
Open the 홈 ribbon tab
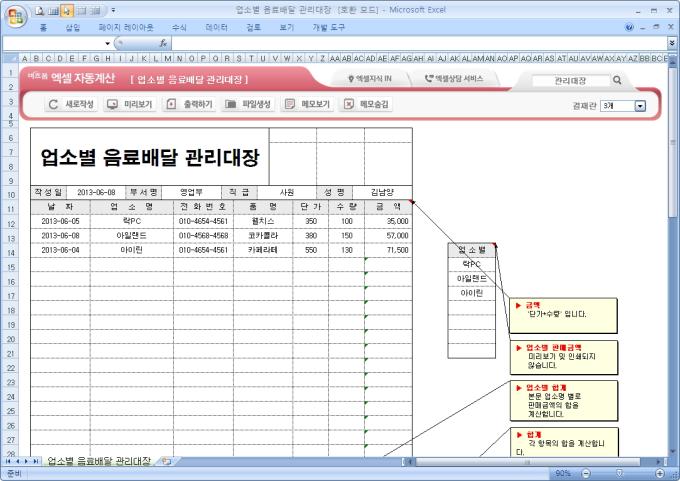(43, 27)
